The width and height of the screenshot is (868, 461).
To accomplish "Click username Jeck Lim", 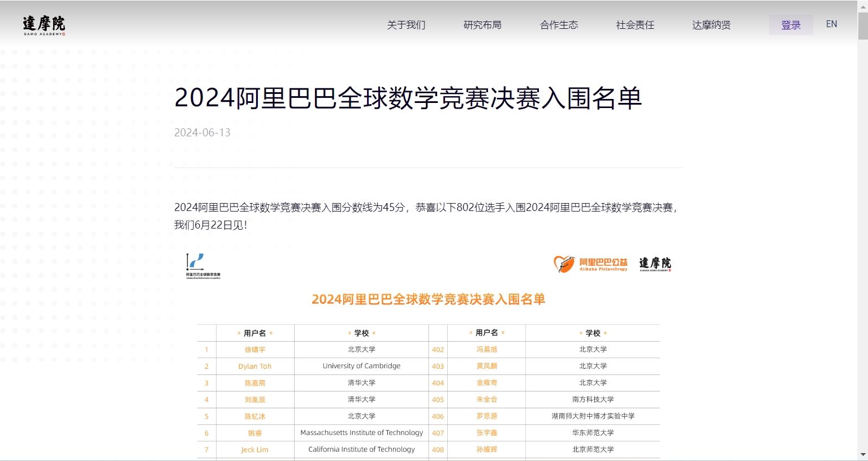I will [x=254, y=450].
